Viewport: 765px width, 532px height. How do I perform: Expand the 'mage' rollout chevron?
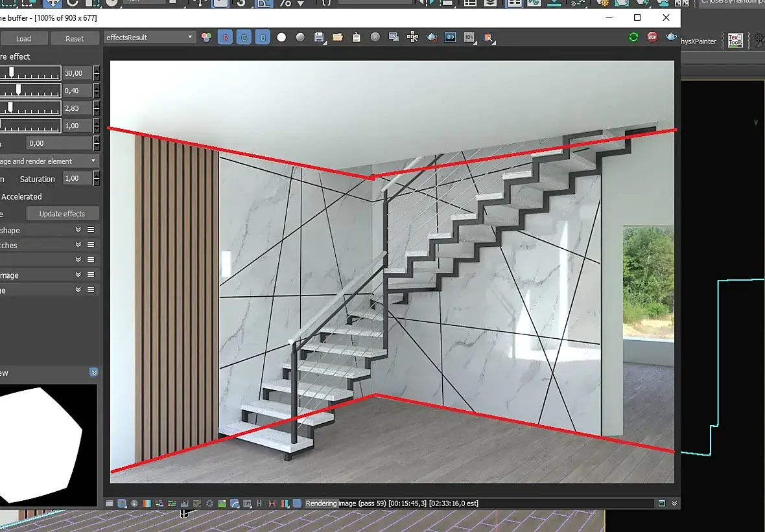78,275
